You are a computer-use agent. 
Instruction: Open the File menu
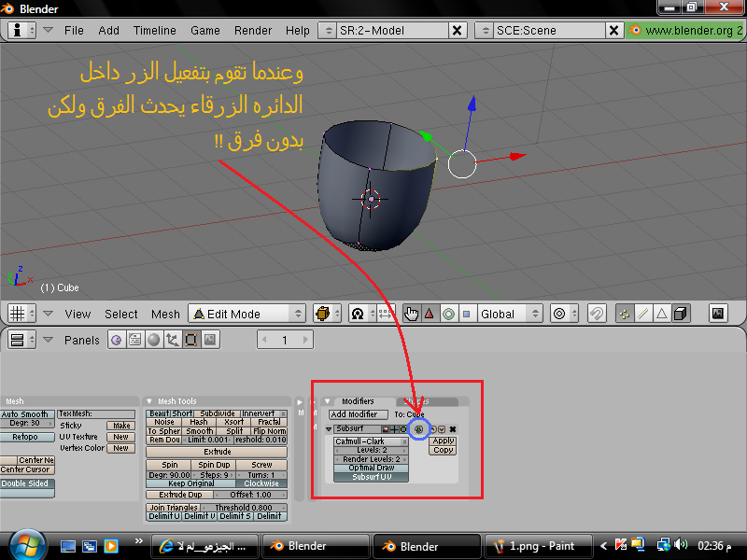[x=74, y=31]
